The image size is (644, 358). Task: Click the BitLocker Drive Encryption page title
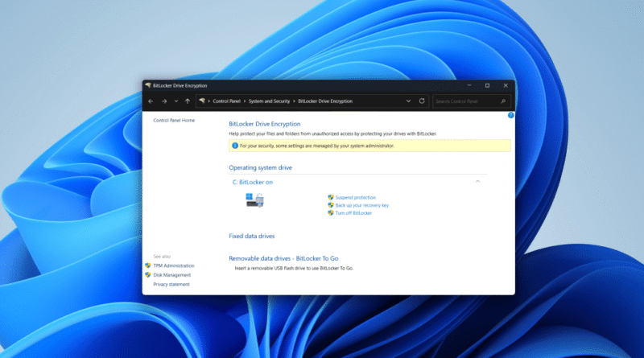pos(265,124)
